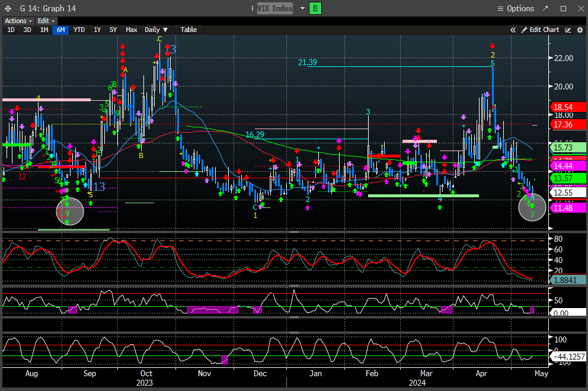Viewport: 588px width, 391px height.
Task: Click the green B group badge
Action: tap(315, 8)
